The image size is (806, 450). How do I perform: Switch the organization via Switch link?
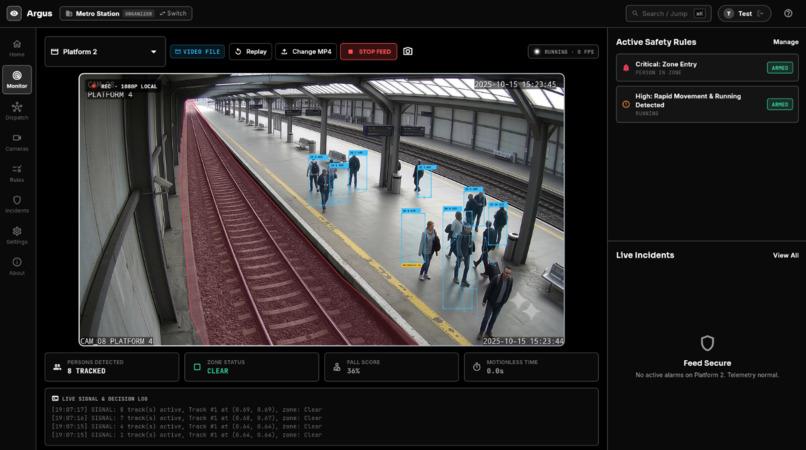coord(173,13)
